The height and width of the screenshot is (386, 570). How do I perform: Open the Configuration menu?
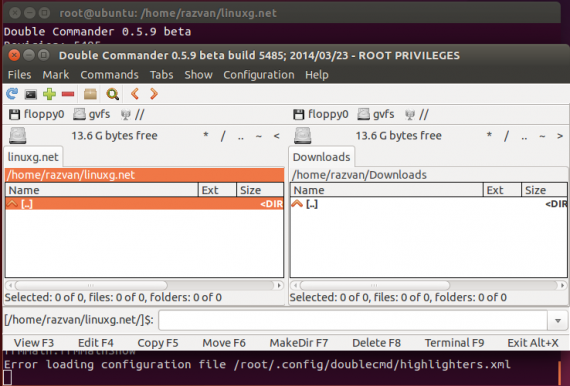[259, 75]
